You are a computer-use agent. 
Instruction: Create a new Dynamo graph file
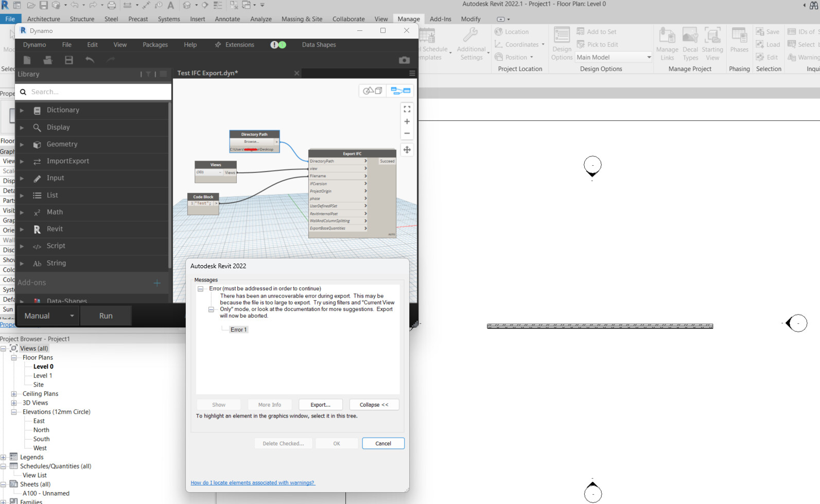[x=27, y=60]
